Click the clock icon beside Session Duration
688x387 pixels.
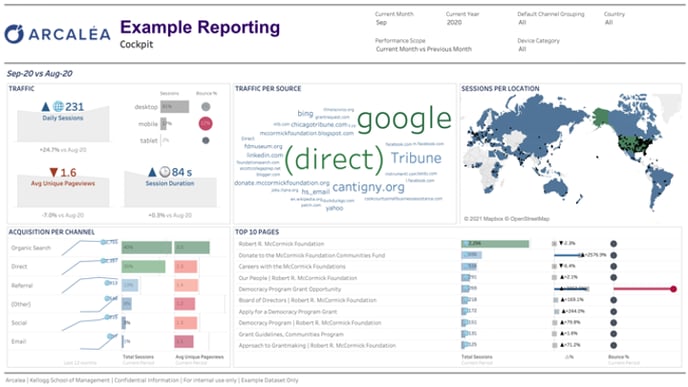pos(165,172)
